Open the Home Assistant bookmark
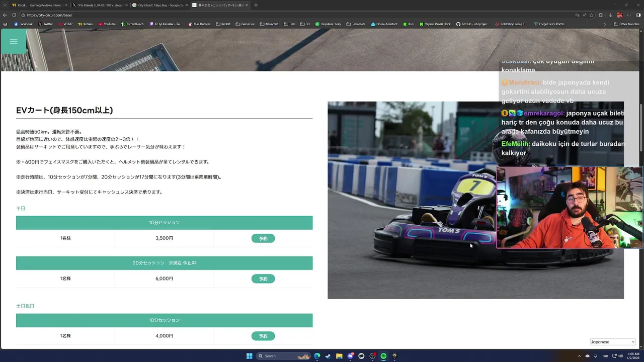Viewport: 644px width, 362px height. pos(385,24)
